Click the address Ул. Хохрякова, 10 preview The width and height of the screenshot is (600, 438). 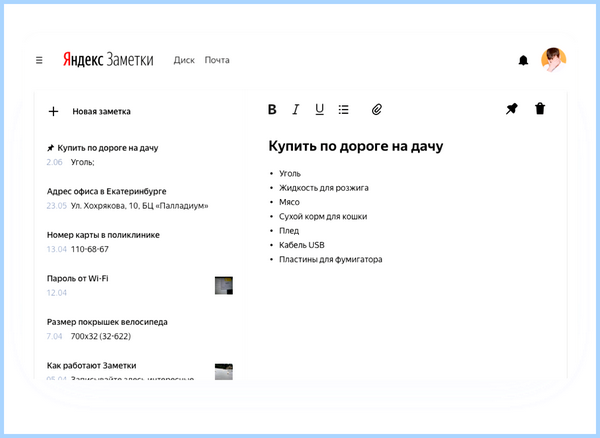[x=140, y=206]
